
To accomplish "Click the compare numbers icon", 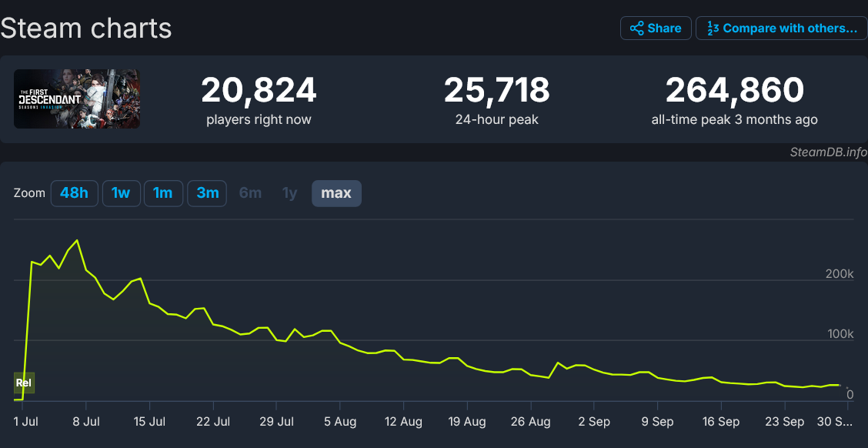I will click(713, 28).
